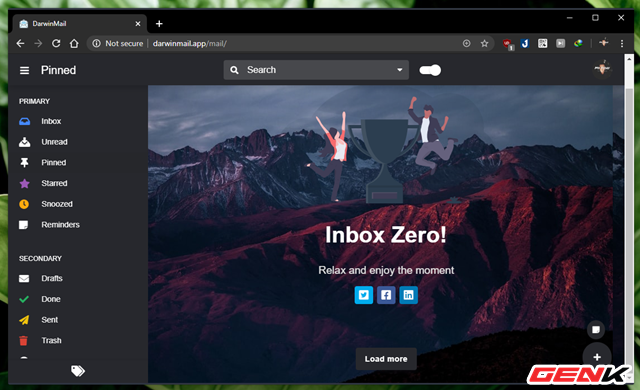
Task: Open the red extension with badge 1
Action: pyautogui.click(x=507, y=44)
